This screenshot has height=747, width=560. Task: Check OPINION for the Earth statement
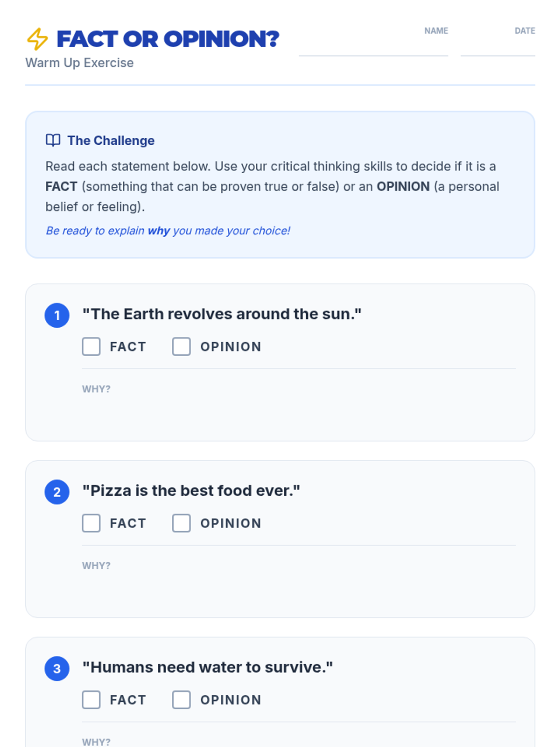tap(182, 347)
